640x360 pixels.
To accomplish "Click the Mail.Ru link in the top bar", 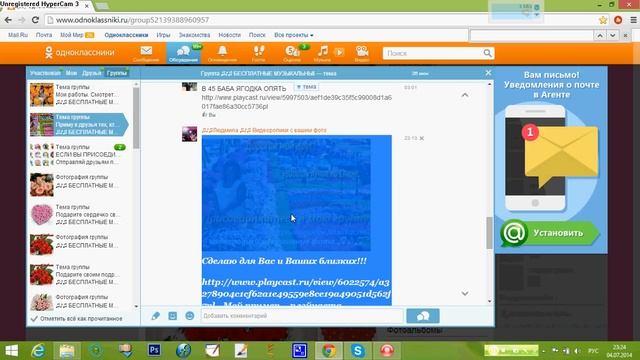I will (18, 35).
